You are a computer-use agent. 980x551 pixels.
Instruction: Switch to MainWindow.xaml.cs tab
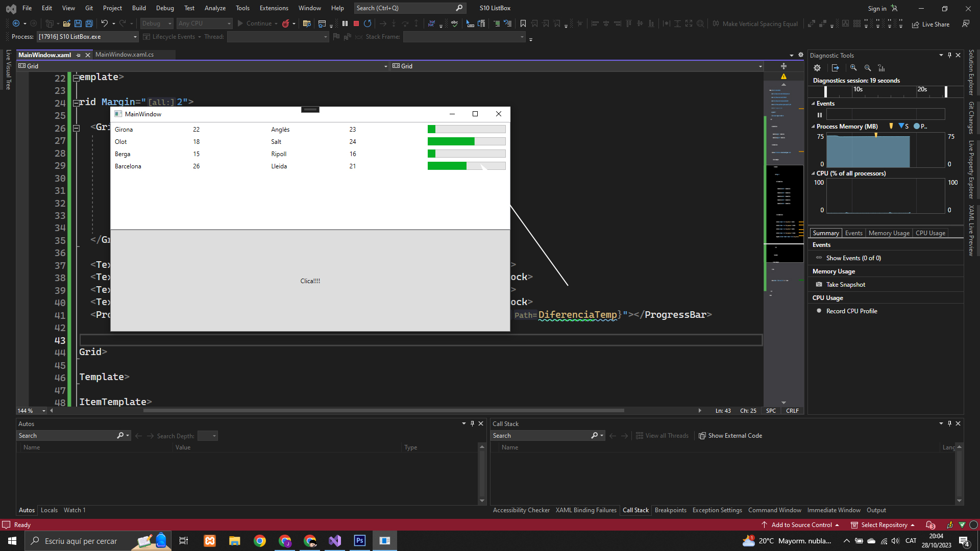tap(125, 55)
